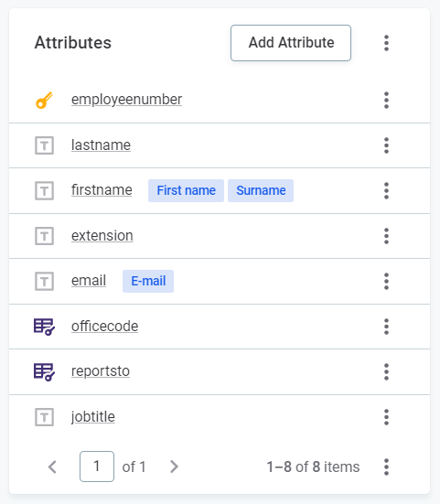Click the Add Attribute button
The width and height of the screenshot is (440, 504).
291,43
